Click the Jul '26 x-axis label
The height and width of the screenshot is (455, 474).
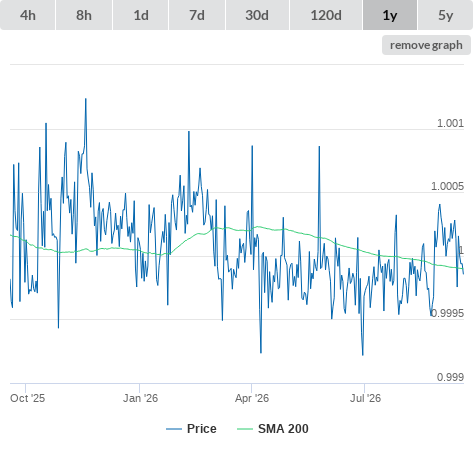(x=365, y=398)
